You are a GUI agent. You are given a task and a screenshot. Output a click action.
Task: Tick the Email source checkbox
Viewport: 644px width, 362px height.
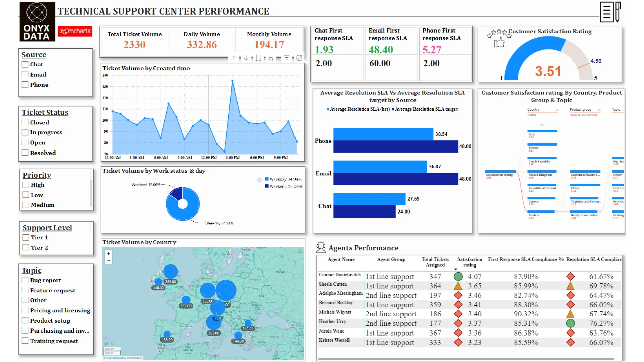tap(25, 74)
